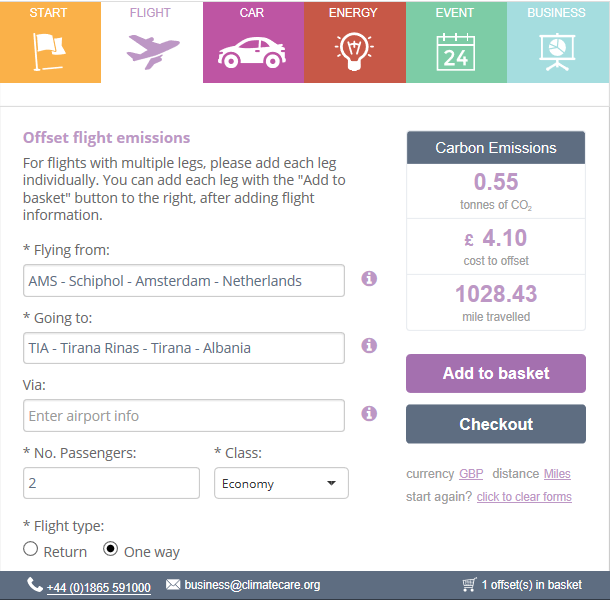Show info for Flying from field

pyautogui.click(x=369, y=279)
